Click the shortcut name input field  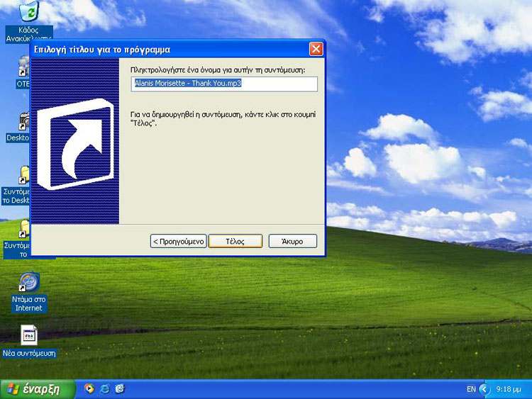tap(224, 84)
